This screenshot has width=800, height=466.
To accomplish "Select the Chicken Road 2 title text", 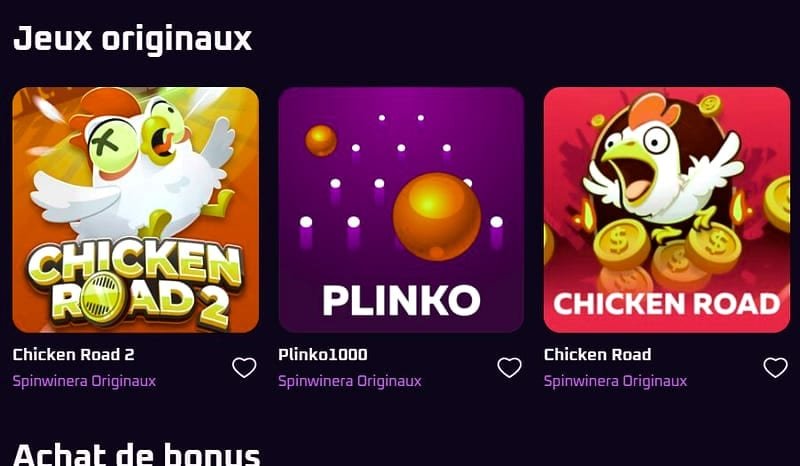I will pos(73,355).
